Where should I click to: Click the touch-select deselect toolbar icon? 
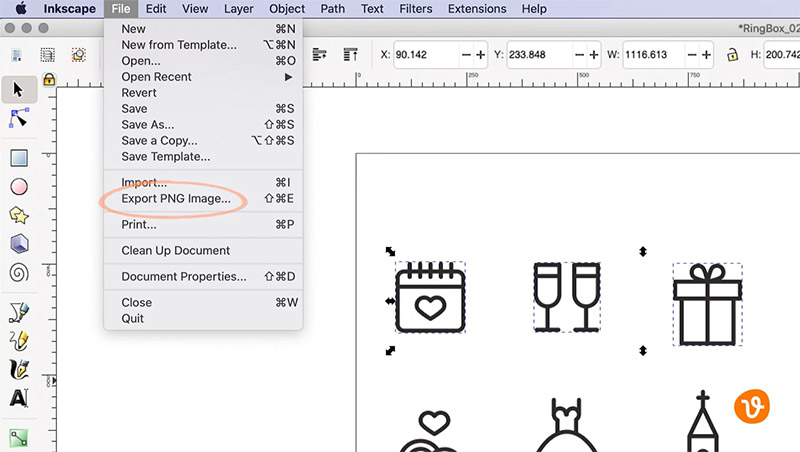79,55
